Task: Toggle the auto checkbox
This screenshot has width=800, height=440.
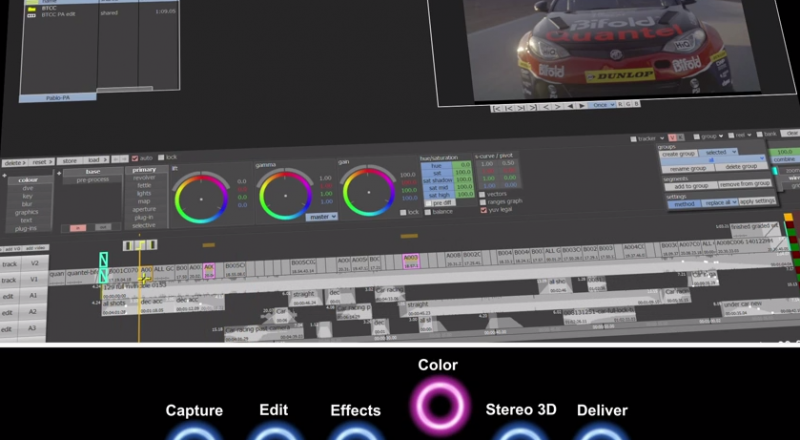Action: point(136,158)
